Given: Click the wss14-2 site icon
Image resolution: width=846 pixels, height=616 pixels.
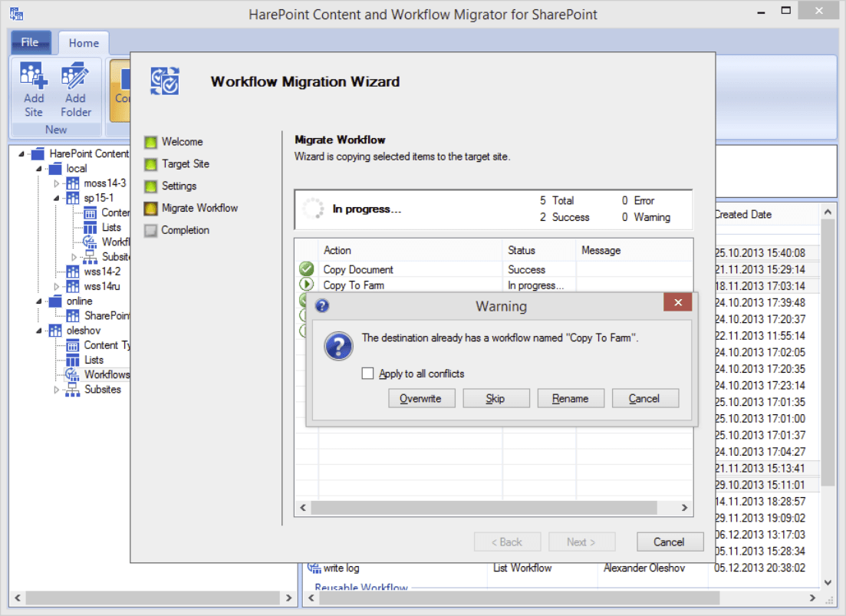Looking at the screenshot, I should (73, 272).
